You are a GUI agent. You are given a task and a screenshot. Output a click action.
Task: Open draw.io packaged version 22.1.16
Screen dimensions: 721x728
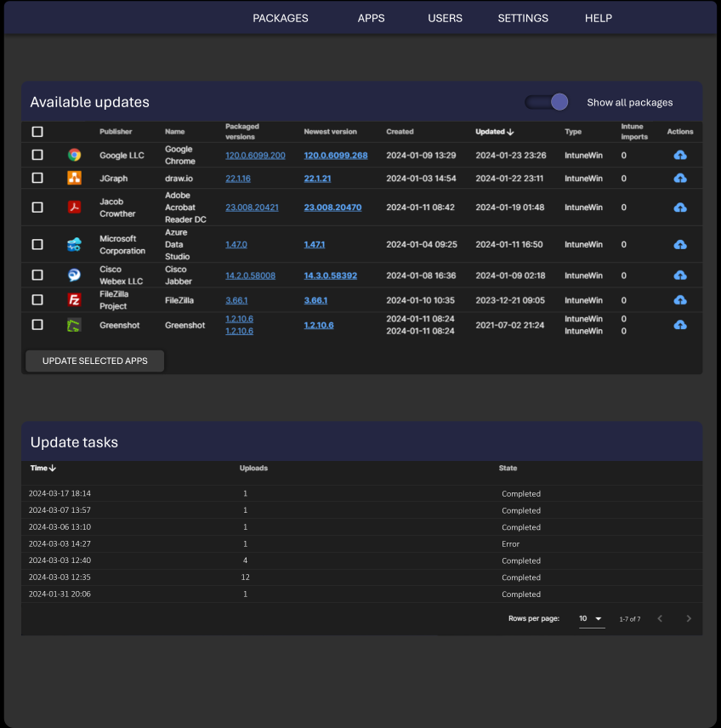238,179
